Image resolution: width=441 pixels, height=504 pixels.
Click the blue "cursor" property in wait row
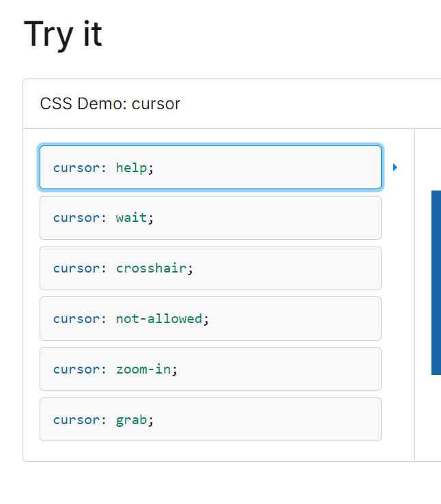[76, 218]
